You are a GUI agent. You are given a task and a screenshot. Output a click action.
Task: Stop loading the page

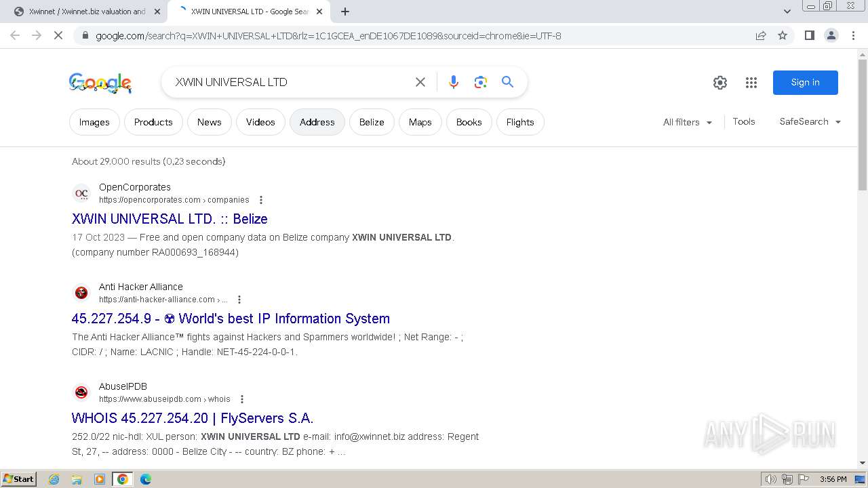point(58,35)
